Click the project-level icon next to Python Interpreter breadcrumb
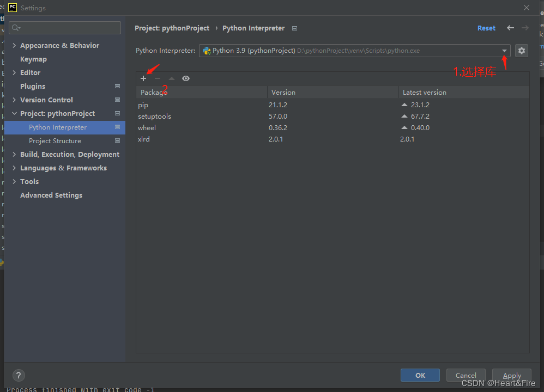This screenshot has height=392, width=544. [x=294, y=28]
